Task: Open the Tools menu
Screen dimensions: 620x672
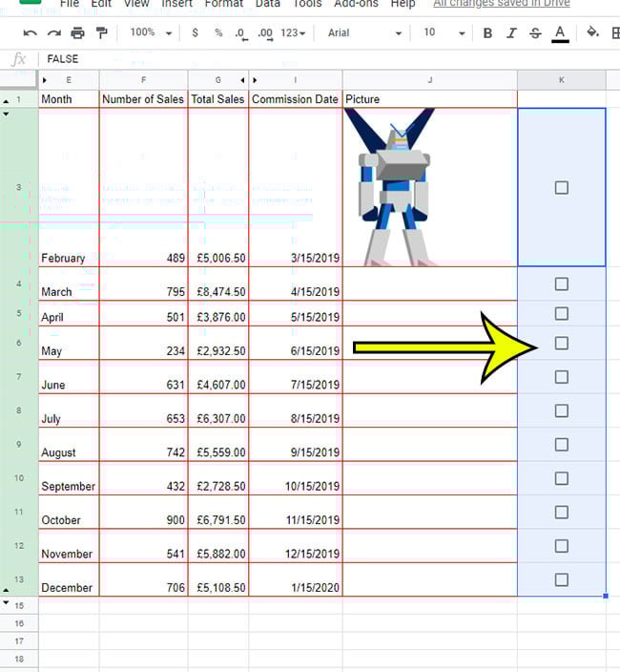Action: [x=307, y=4]
